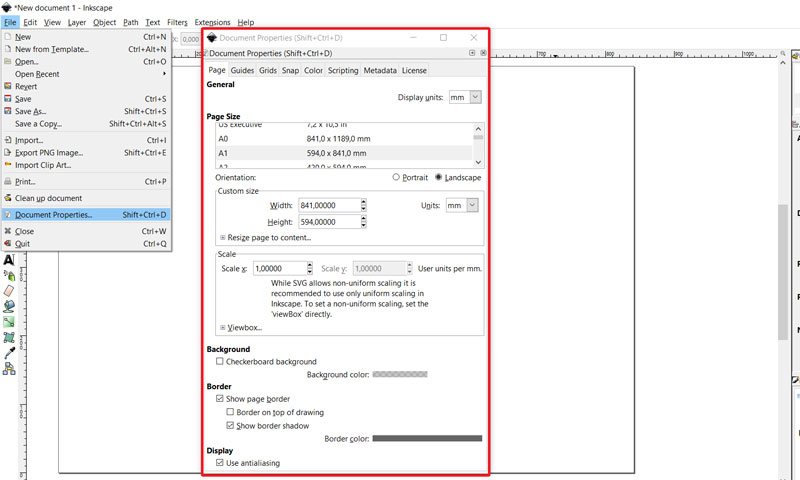
Task: Open the Path menu
Action: [131, 22]
